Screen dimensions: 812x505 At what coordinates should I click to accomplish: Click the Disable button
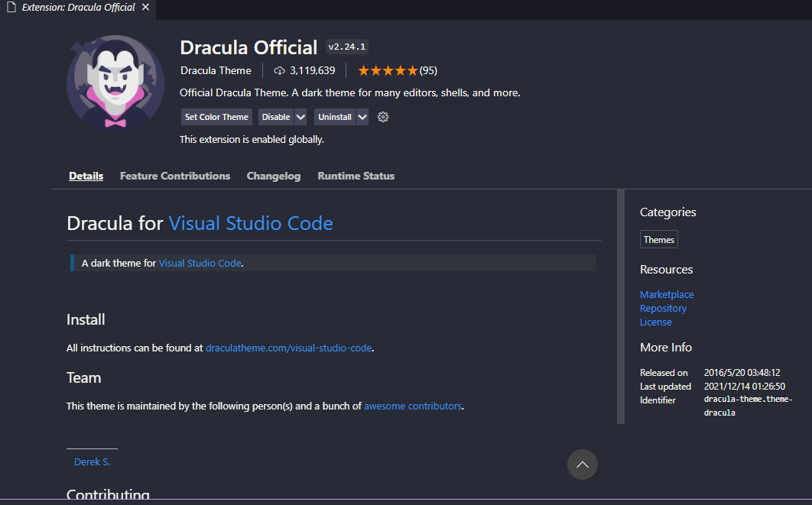[x=276, y=117]
